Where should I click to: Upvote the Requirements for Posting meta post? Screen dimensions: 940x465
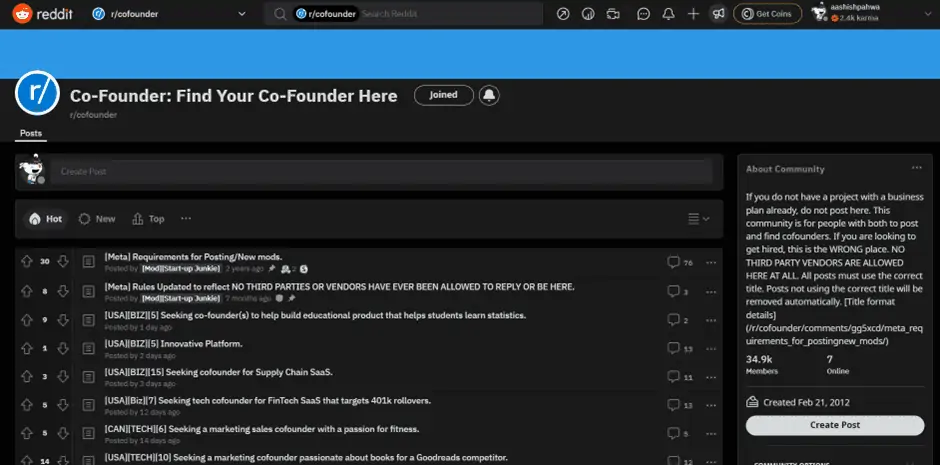coord(26,262)
